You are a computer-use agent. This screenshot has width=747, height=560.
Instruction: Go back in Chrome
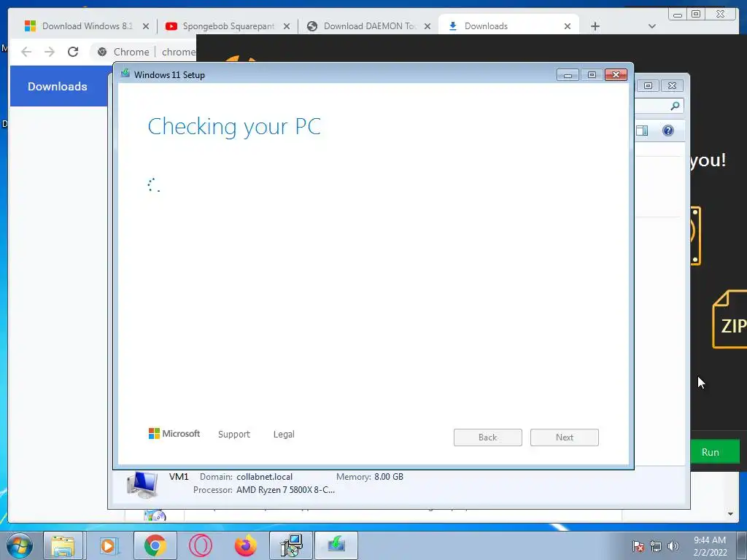[26, 52]
